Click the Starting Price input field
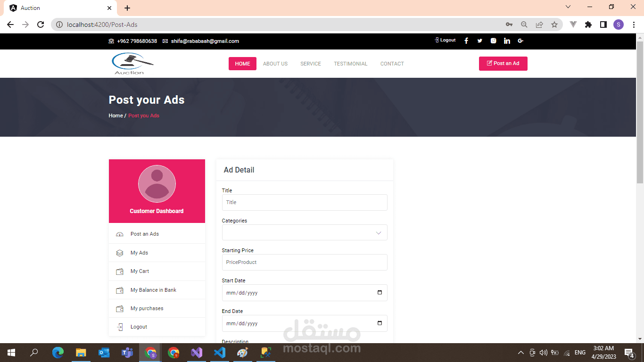 305,262
